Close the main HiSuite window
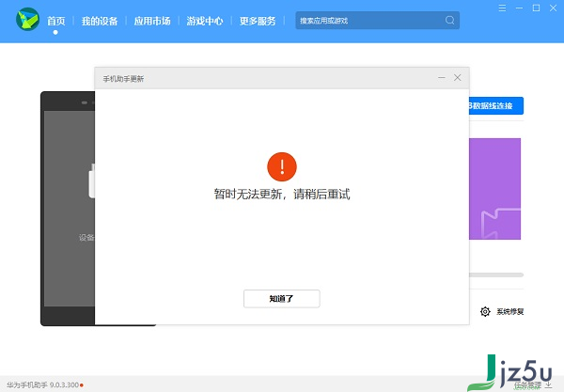The width and height of the screenshot is (564, 392). [x=554, y=8]
